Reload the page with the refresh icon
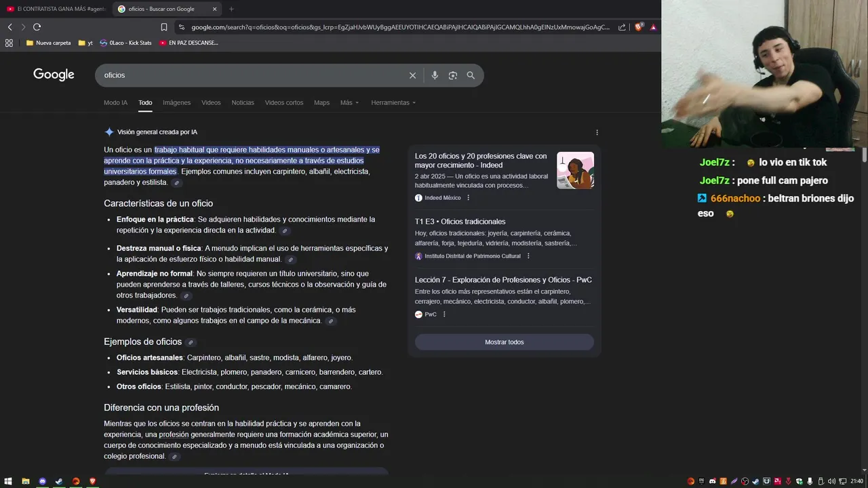Viewport: 868px width, 488px height. [37, 27]
